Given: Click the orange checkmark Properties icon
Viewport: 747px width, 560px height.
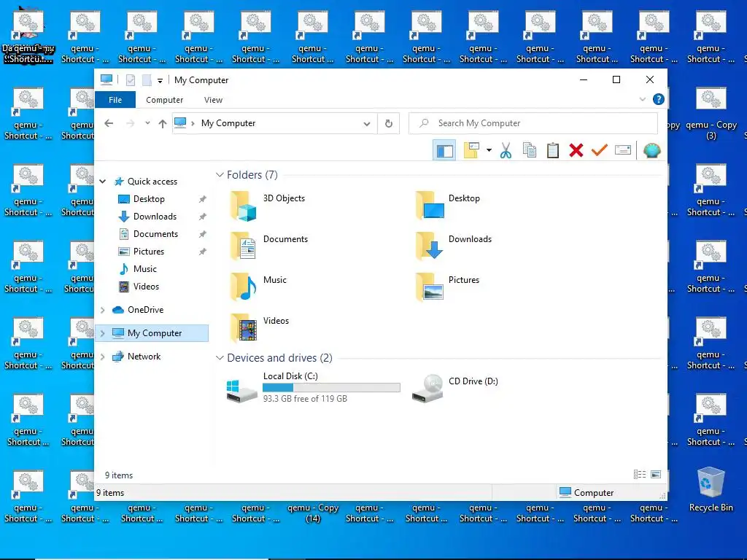Looking at the screenshot, I should pyautogui.click(x=600, y=150).
